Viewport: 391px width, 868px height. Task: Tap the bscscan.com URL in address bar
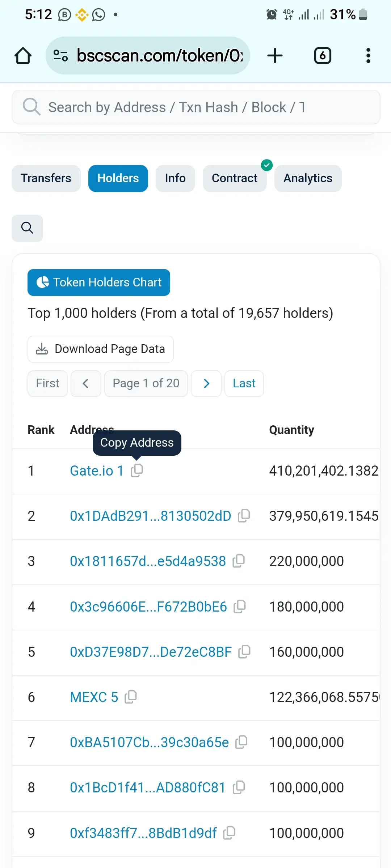click(x=160, y=56)
